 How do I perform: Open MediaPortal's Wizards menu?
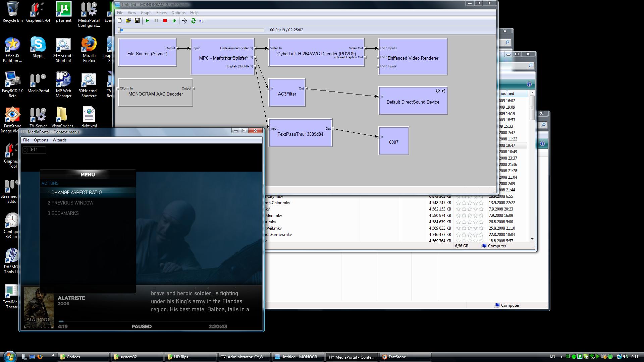point(59,140)
